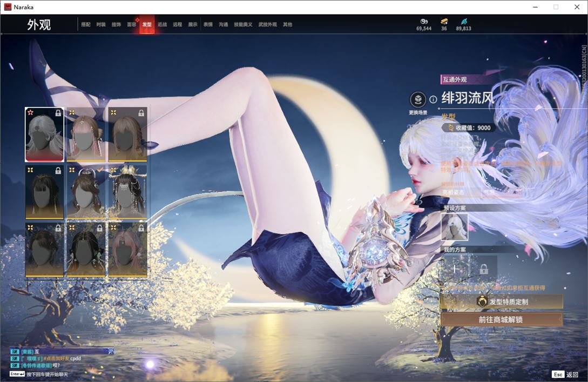The image size is (588, 382).
Task: Pick the locked dark curly short hairstyle thumbnail
Action: pos(45,250)
